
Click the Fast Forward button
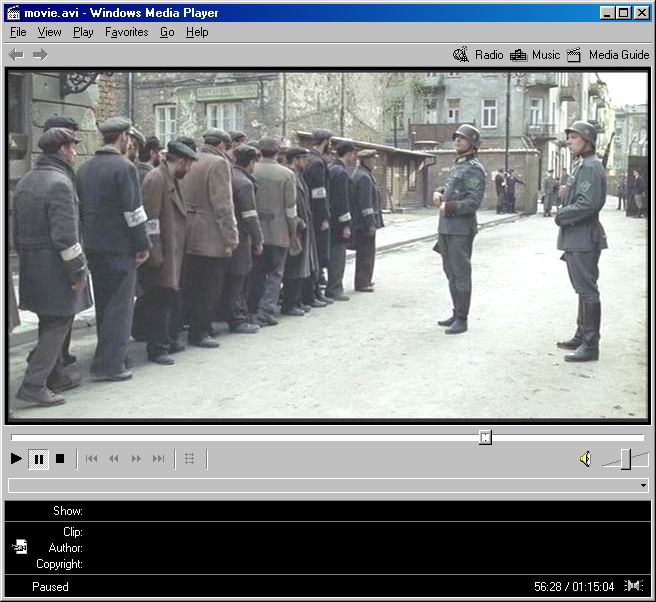click(x=136, y=459)
